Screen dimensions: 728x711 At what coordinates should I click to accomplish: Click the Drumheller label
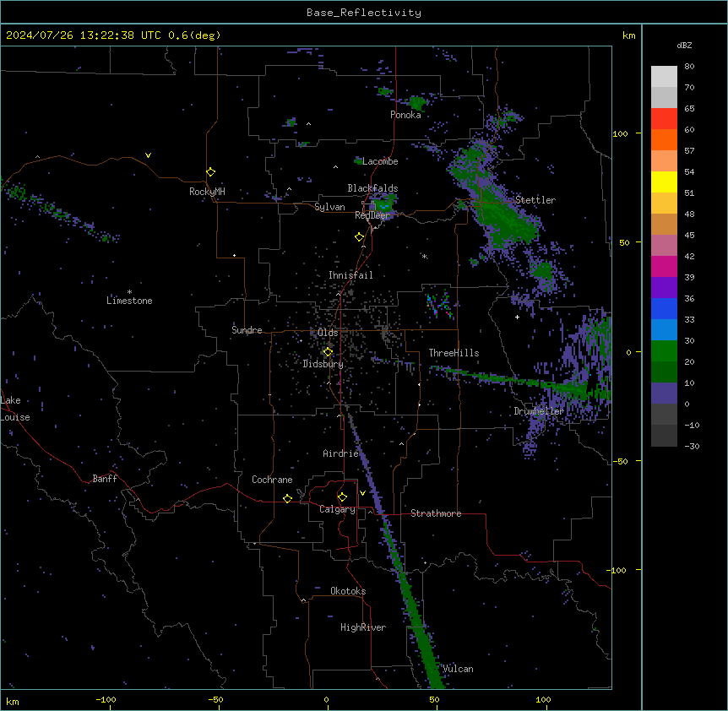tap(539, 411)
